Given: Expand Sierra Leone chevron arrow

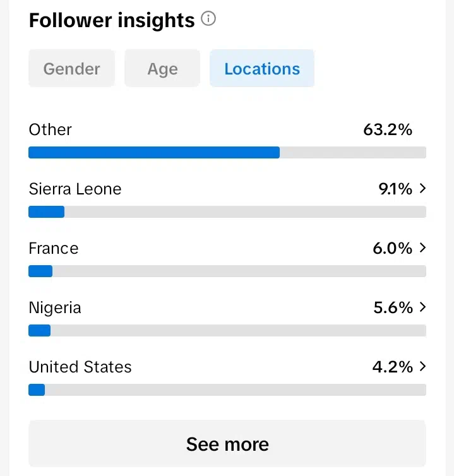Looking at the screenshot, I should 422,189.
